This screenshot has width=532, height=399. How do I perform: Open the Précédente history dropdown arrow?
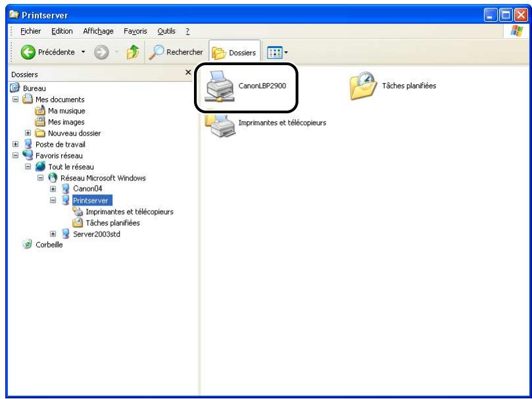[83, 52]
